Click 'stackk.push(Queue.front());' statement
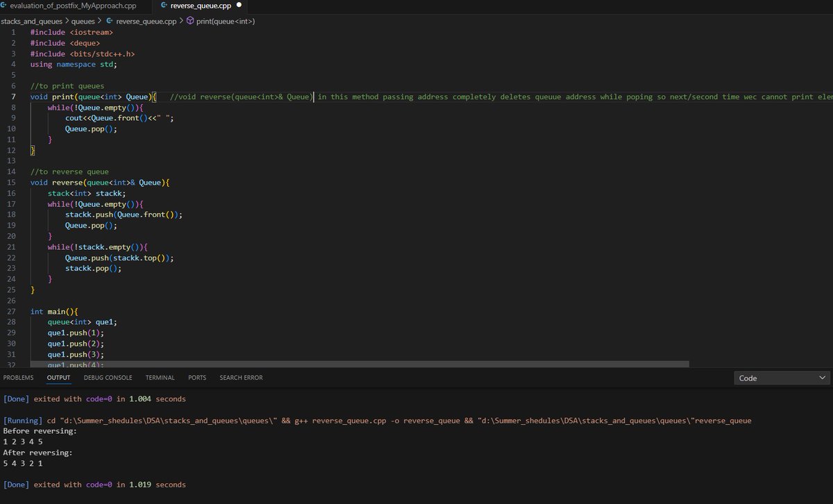Viewport: 833px width, 504px height. coord(124,215)
